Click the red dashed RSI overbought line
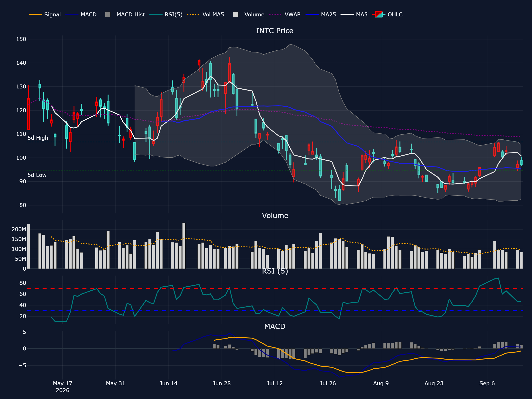 click(275, 289)
